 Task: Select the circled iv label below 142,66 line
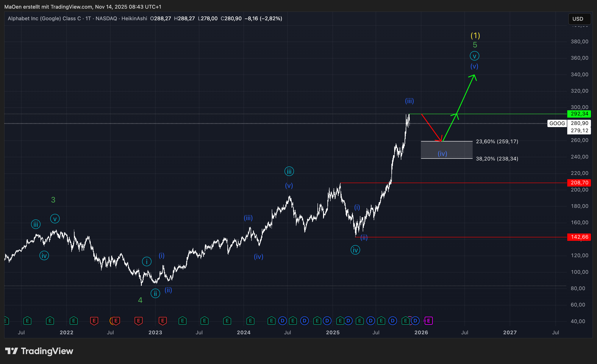[x=355, y=250]
